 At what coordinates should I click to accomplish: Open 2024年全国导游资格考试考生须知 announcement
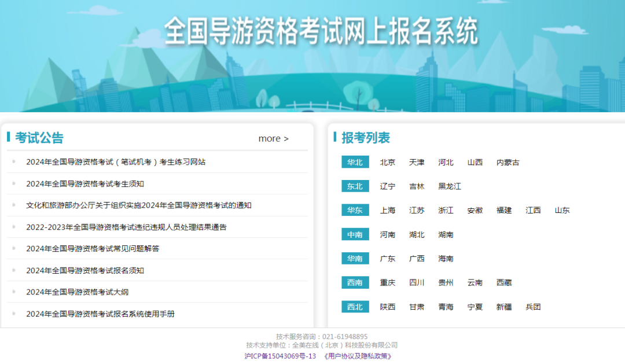point(85,183)
